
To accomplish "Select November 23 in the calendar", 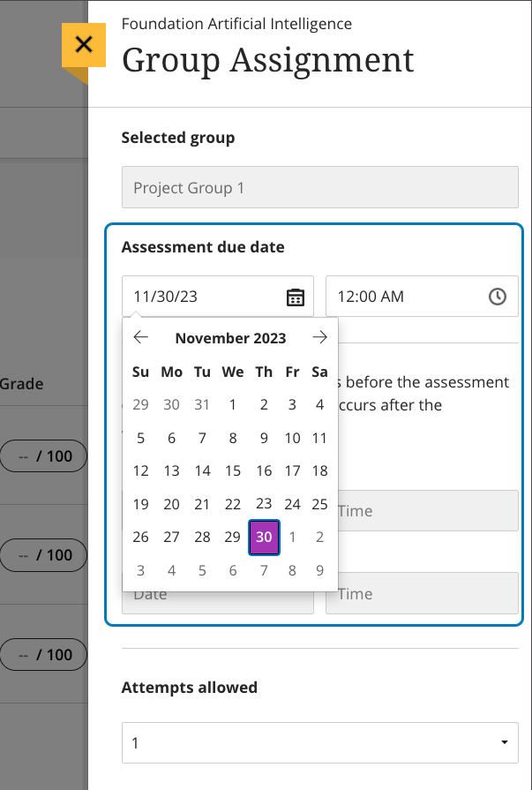I will [263, 504].
